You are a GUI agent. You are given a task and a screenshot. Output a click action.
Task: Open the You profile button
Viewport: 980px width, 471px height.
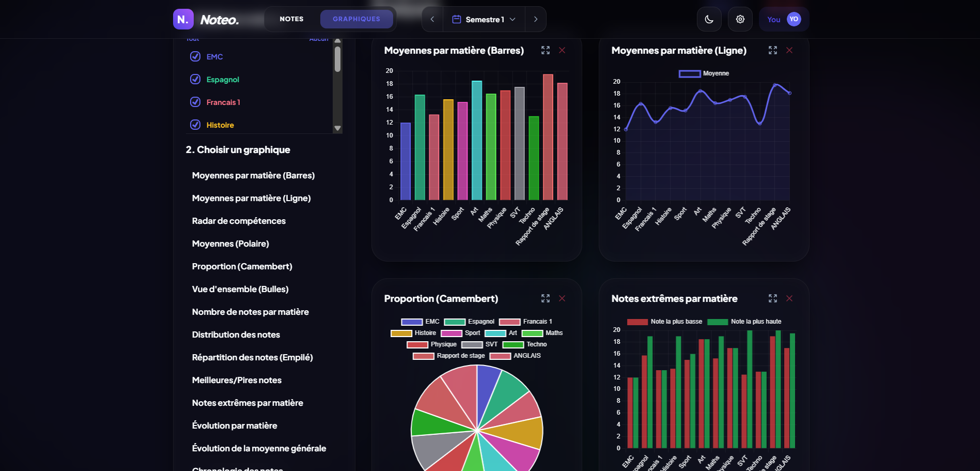click(x=784, y=19)
